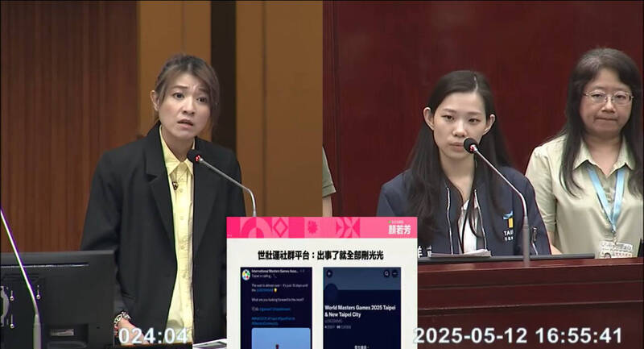Click the pink decorative header banner of the slide
This screenshot has height=349, width=644.
click(322, 227)
